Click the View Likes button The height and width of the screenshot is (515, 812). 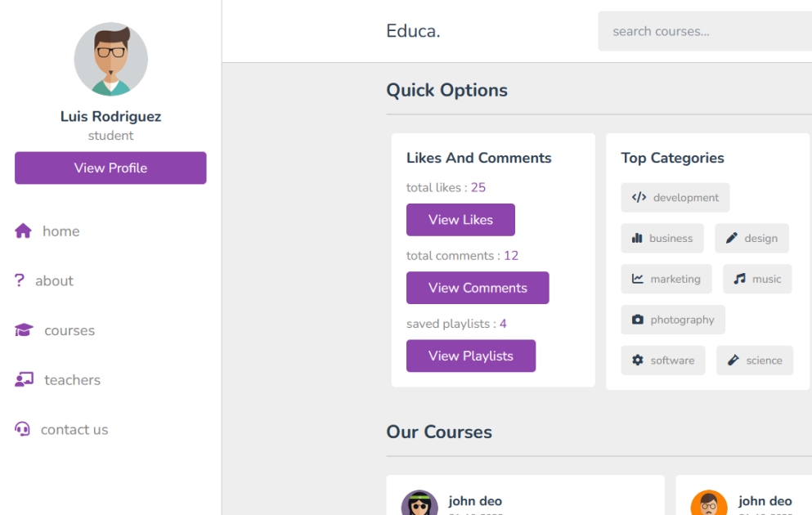tap(460, 219)
